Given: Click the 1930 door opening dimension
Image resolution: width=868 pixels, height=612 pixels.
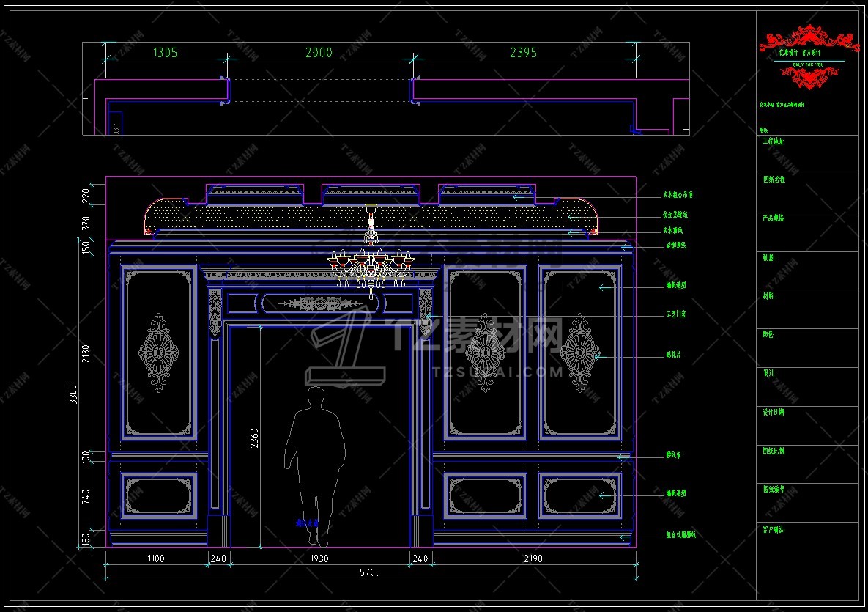Looking at the screenshot, I should point(319,558).
